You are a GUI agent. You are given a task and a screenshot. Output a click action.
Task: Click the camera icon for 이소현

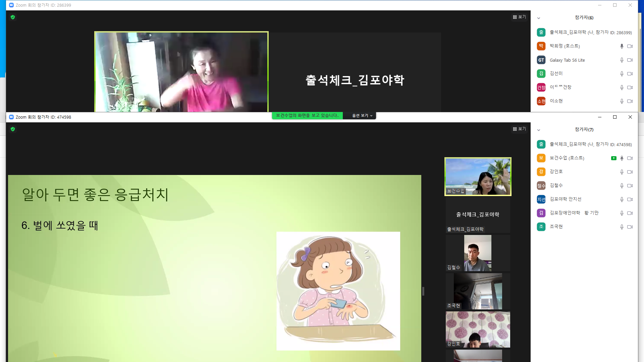(x=630, y=101)
